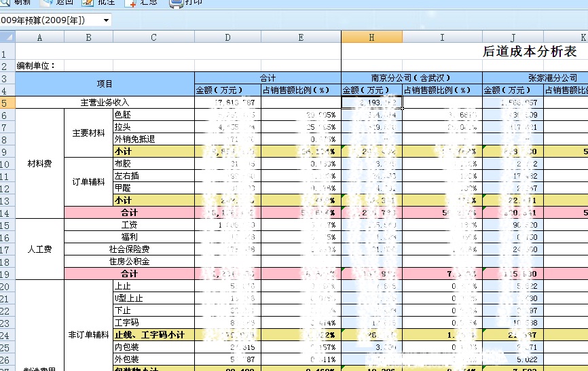Click the 非订单辅料 subcategory cell
588x371 pixels.
click(88, 335)
